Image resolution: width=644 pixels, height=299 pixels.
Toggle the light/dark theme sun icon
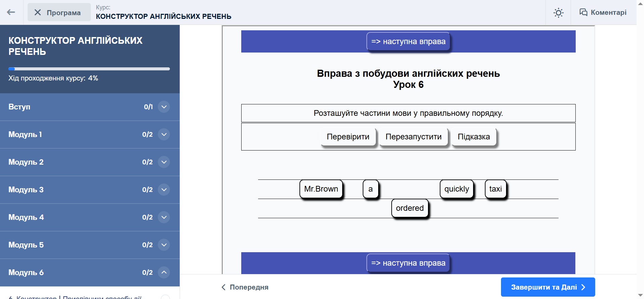(x=559, y=13)
